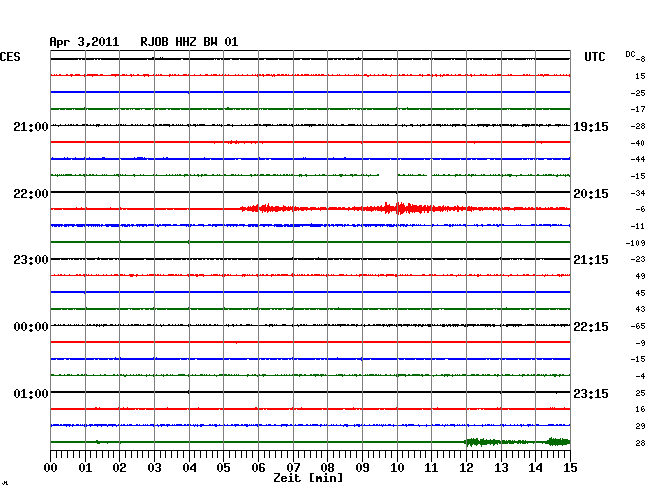
Task: Click the DC value '28'
Action: click(640, 443)
